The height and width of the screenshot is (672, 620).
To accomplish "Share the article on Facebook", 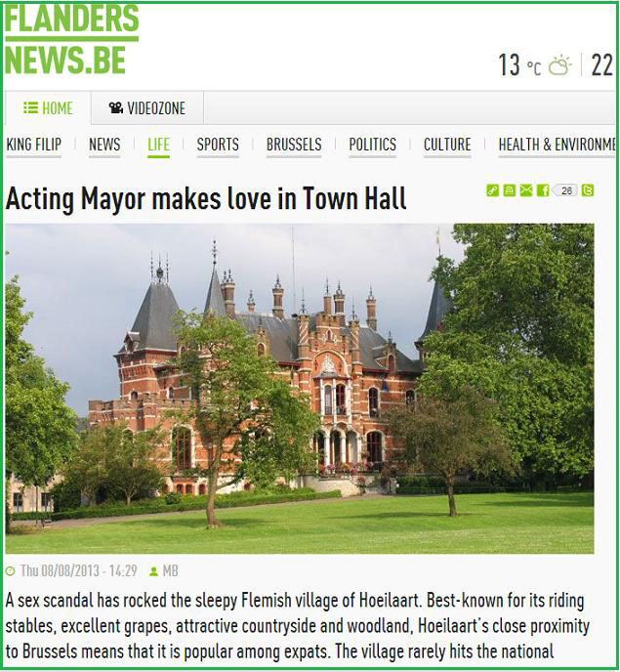I will coord(543,190).
